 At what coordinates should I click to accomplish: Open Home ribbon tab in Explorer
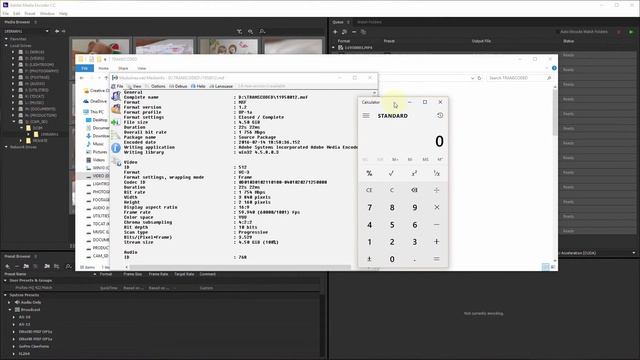pyautogui.click(x=104, y=69)
